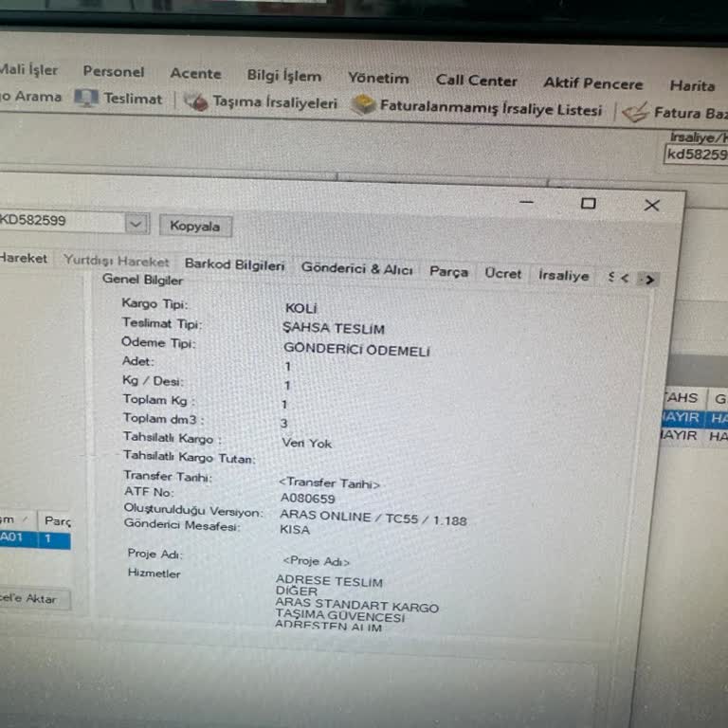Click the <Transfer Tarihi> placeholder value
Viewport: 728px width, 728px height.
point(329,483)
